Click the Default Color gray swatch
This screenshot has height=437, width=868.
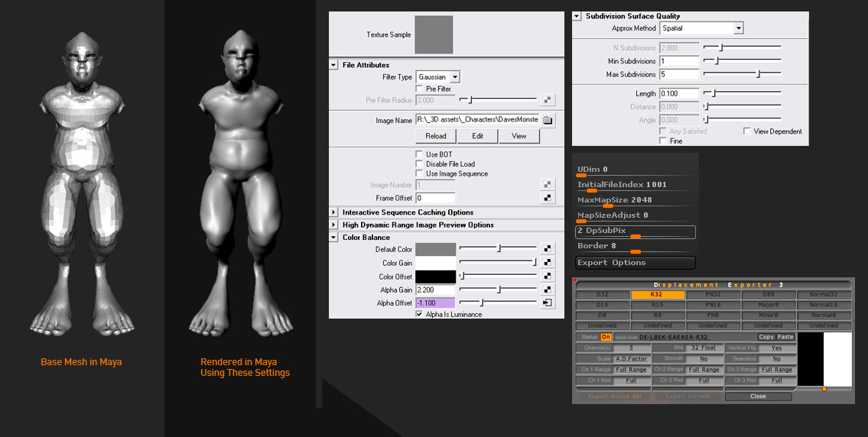click(x=436, y=249)
